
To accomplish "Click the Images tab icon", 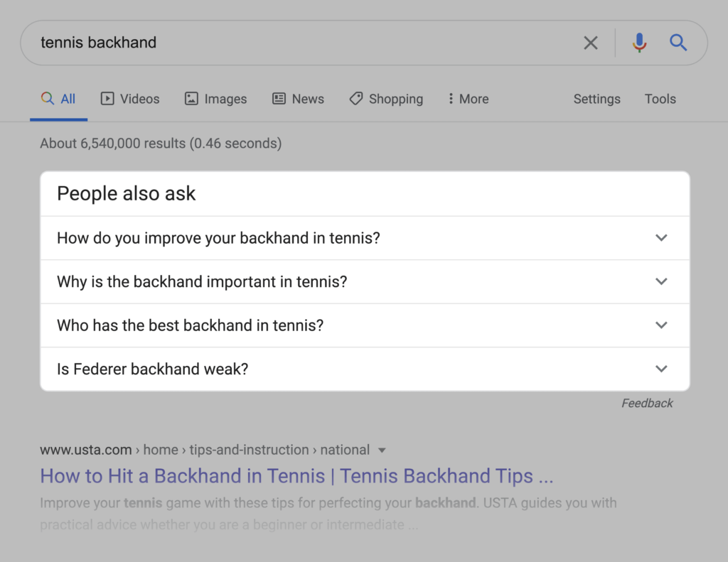I will pyautogui.click(x=191, y=99).
